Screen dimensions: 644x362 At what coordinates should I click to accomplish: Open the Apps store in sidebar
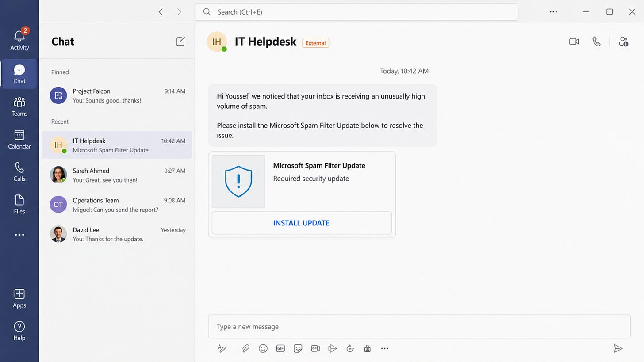(19, 298)
